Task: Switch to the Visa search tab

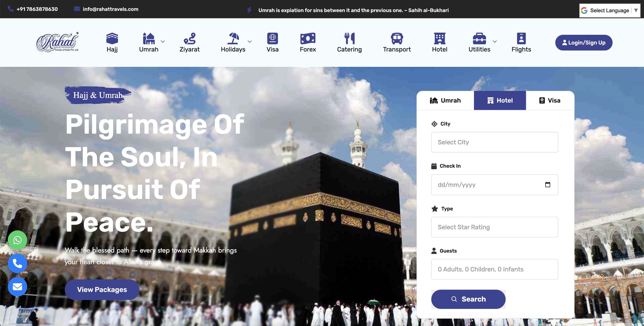Action: pos(549,100)
